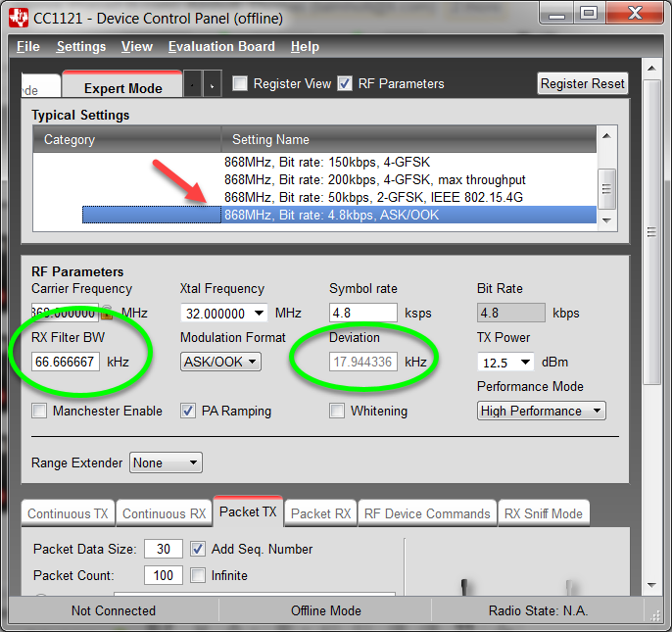Maximize the Device Control Panel window
Screen dimensions: 672x632
coord(589,14)
